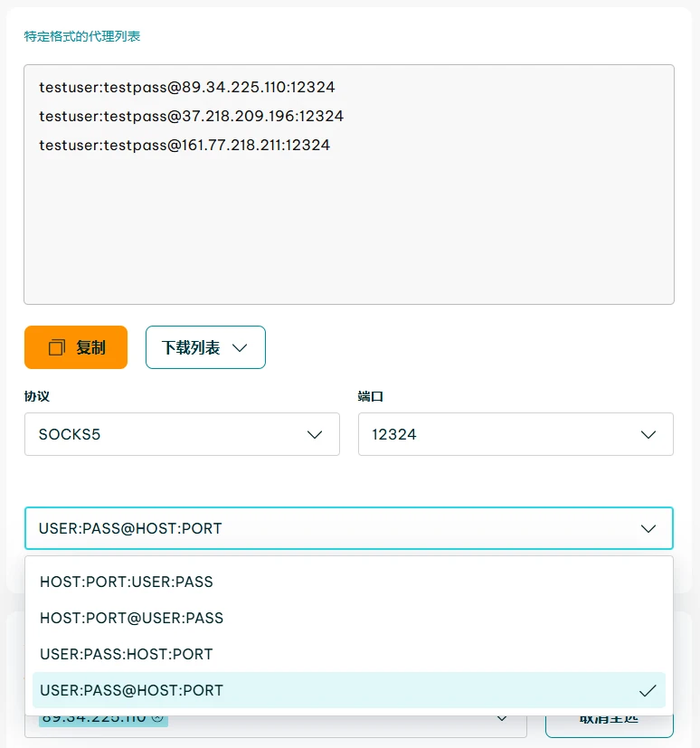Screen dimensions: 700x748
Task: Click the copy icon in the 复制 button
Action: tap(57, 347)
